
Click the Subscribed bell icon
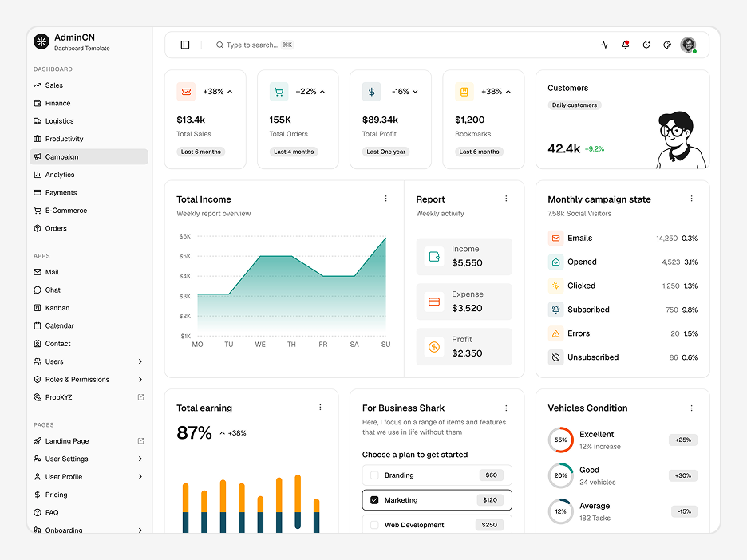click(555, 310)
